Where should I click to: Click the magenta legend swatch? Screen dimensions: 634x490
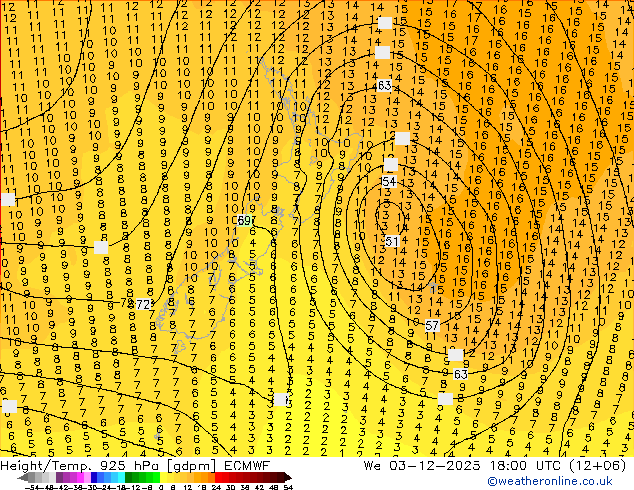(80, 478)
